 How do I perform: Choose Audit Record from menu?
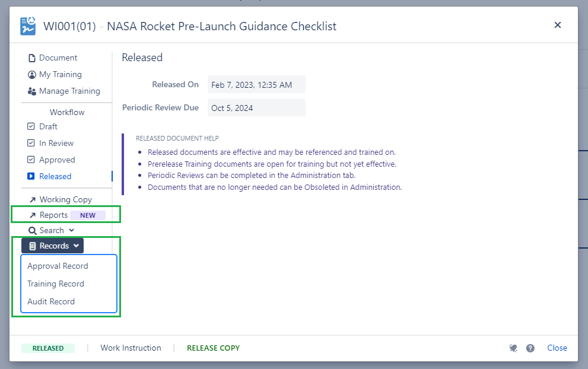[x=51, y=301]
